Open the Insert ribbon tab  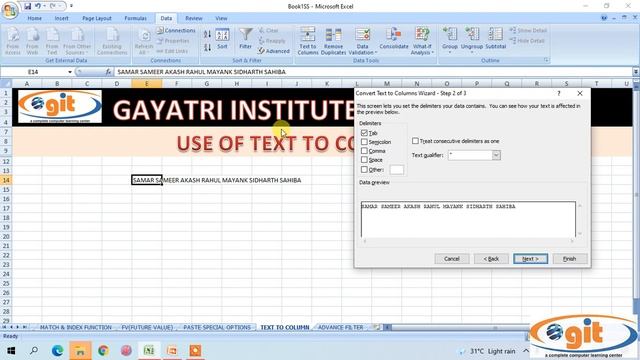tap(61, 18)
